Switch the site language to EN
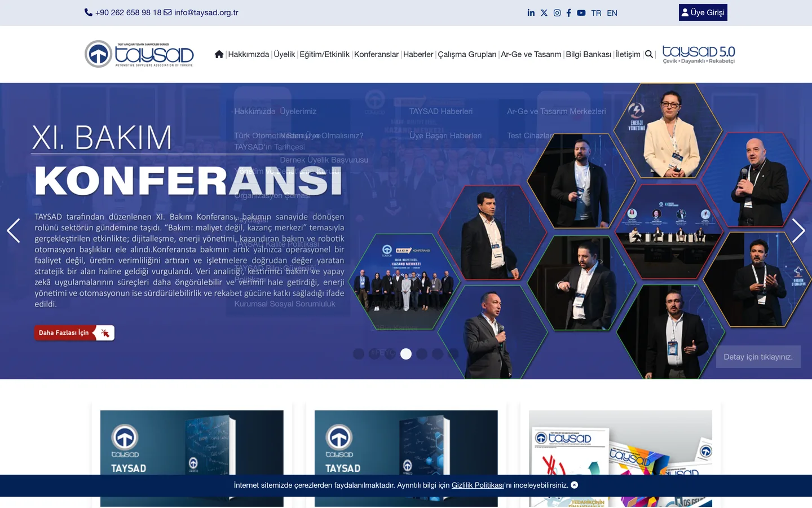The image size is (812, 508). [x=612, y=13]
